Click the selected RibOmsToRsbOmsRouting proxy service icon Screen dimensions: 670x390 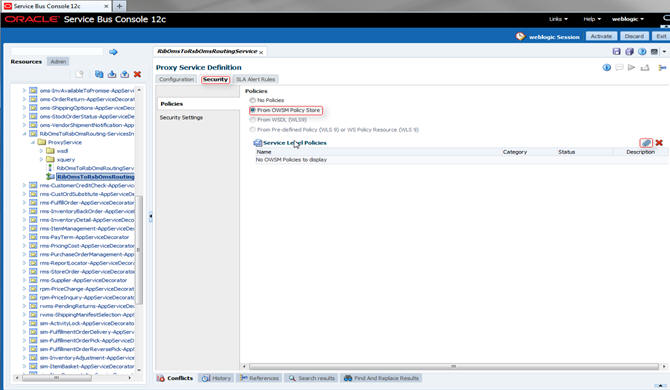[50, 176]
